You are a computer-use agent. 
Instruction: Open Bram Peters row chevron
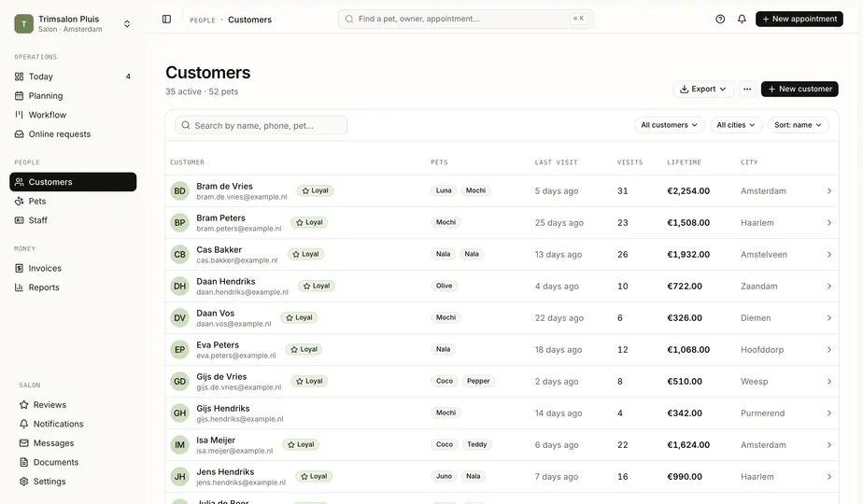pos(828,223)
